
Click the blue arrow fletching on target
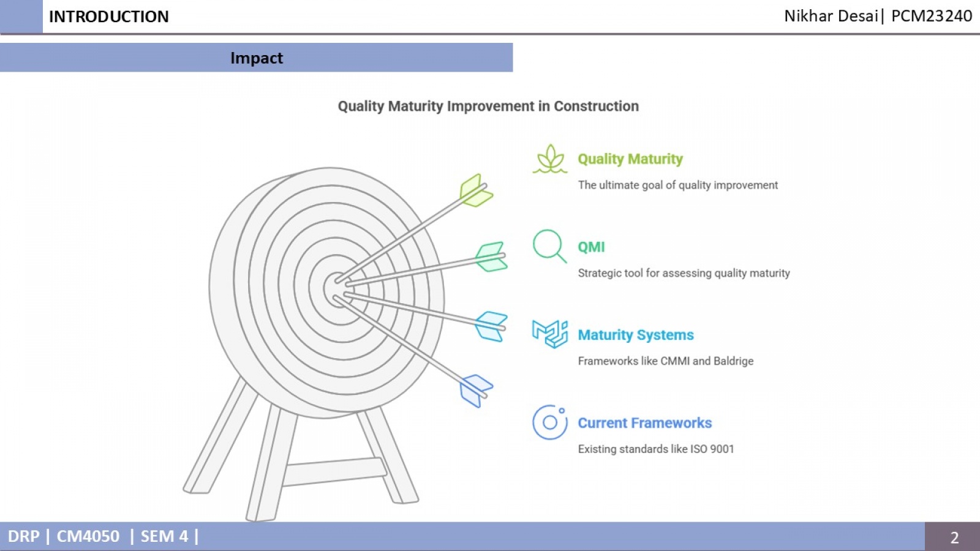(x=476, y=391)
